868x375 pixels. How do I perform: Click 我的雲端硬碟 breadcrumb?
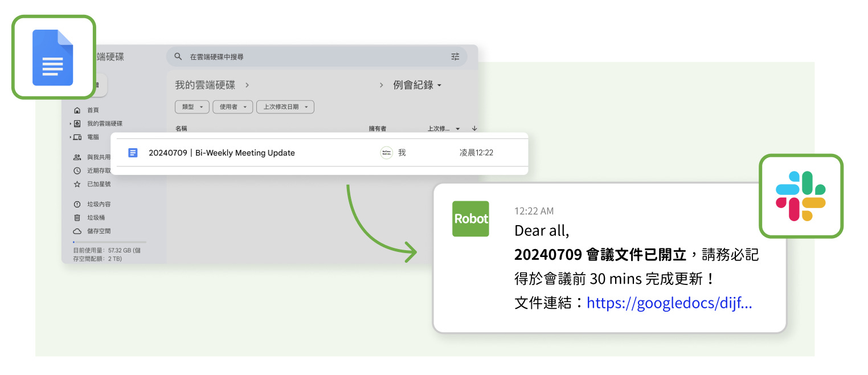coord(205,85)
